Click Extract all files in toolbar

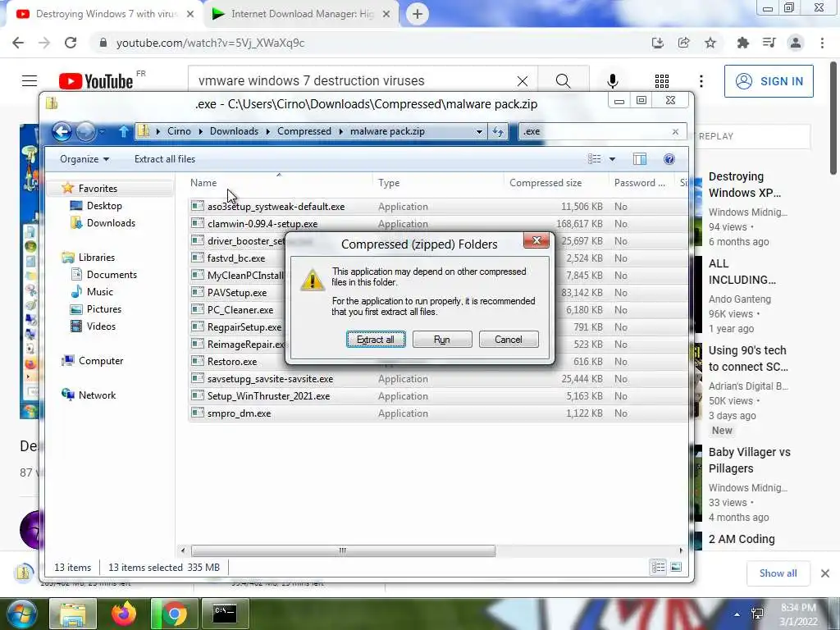click(164, 159)
